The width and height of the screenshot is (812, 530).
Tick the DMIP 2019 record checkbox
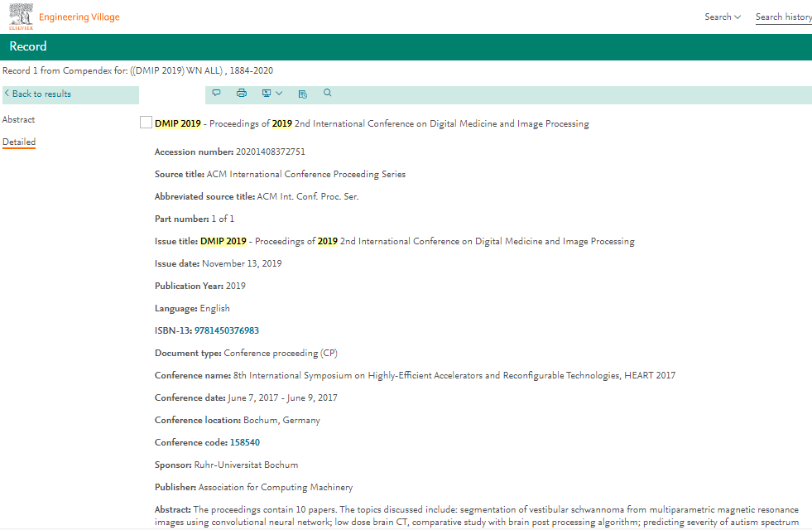click(x=146, y=123)
